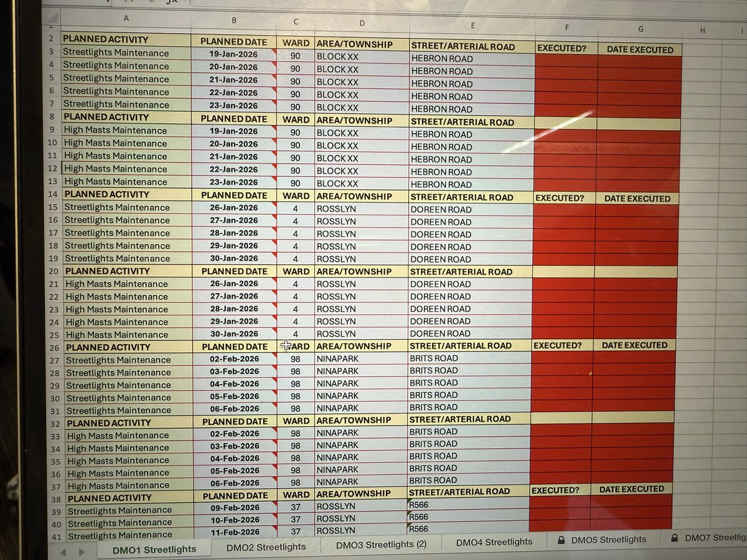Image resolution: width=747 pixels, height=560 pixels.
Task: Select column F header
Action: 566,27
